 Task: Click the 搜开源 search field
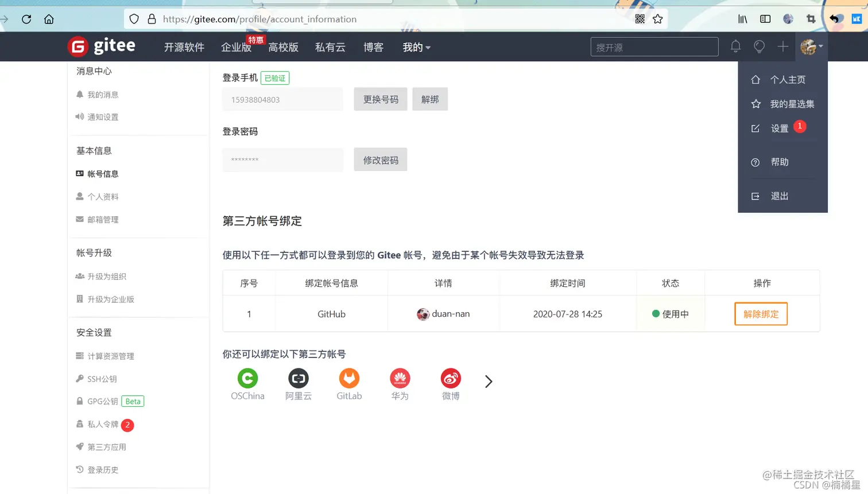[654, 46]
